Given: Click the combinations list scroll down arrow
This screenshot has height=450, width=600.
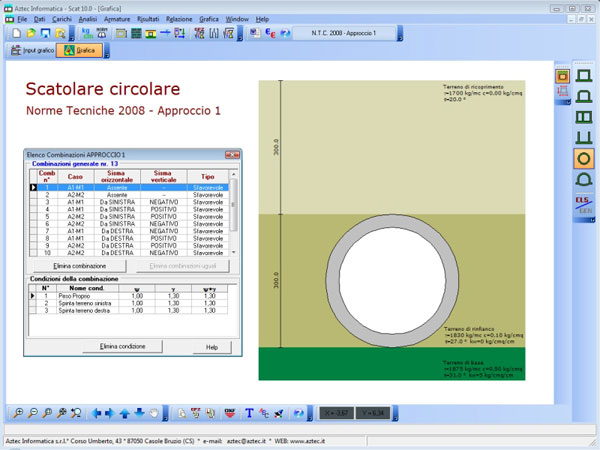Looking at the screenshot, I should tap(233, 253).
